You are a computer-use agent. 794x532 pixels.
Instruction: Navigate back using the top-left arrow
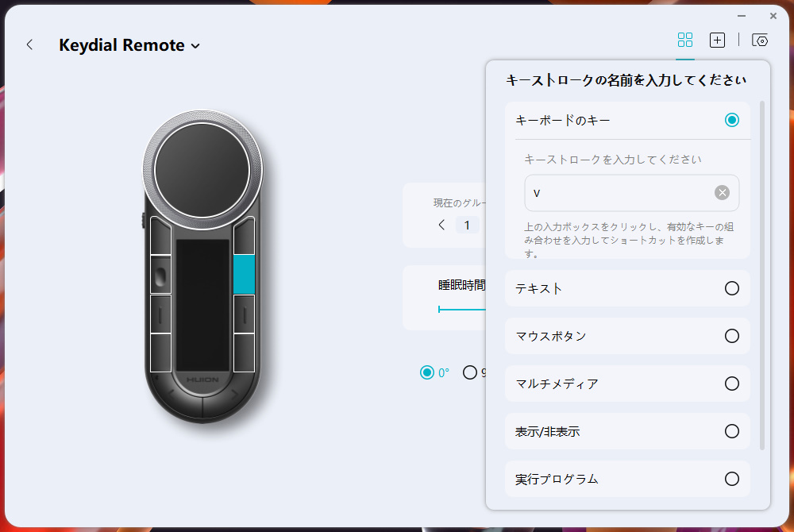click(29, 44)
